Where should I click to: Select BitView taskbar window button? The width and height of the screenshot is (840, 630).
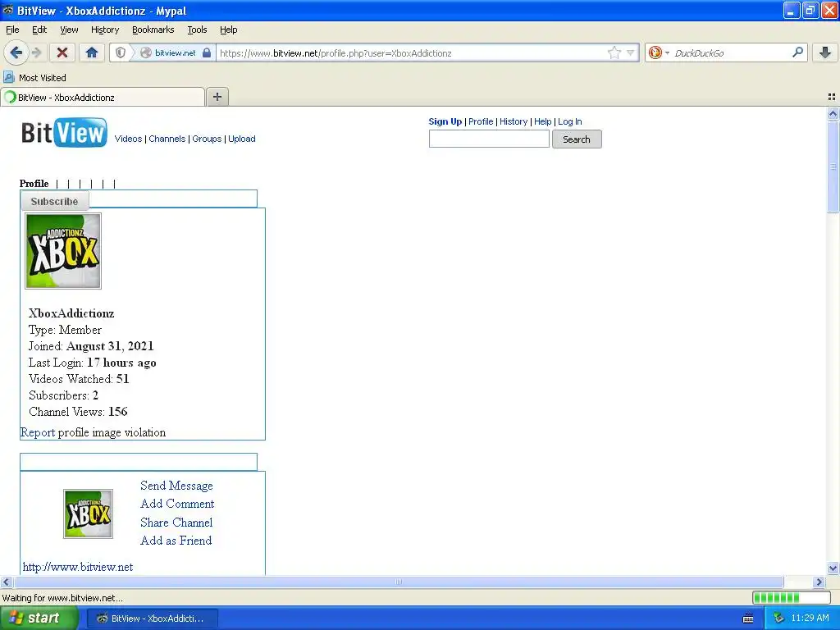152,619
